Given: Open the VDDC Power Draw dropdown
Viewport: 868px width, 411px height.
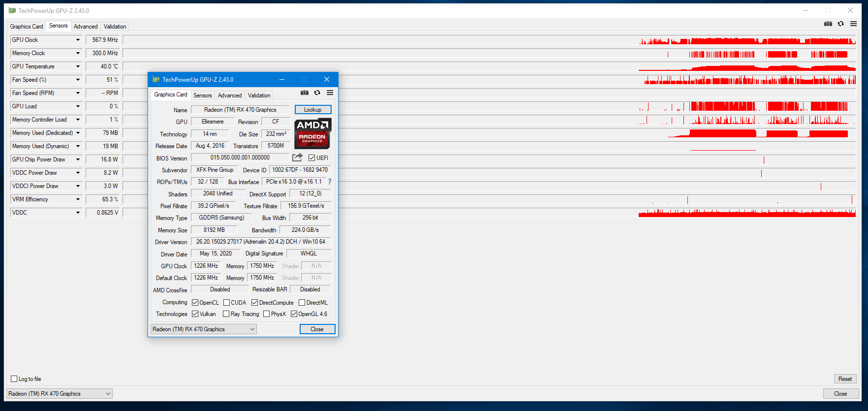Looking at the screenshot, I should point(78,173).
